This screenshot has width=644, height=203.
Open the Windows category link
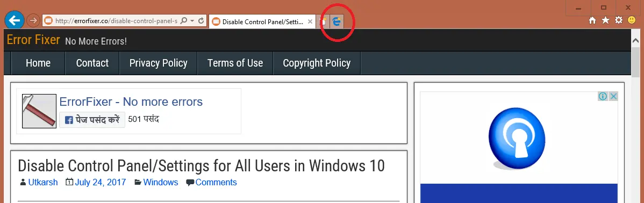(161, 182)
